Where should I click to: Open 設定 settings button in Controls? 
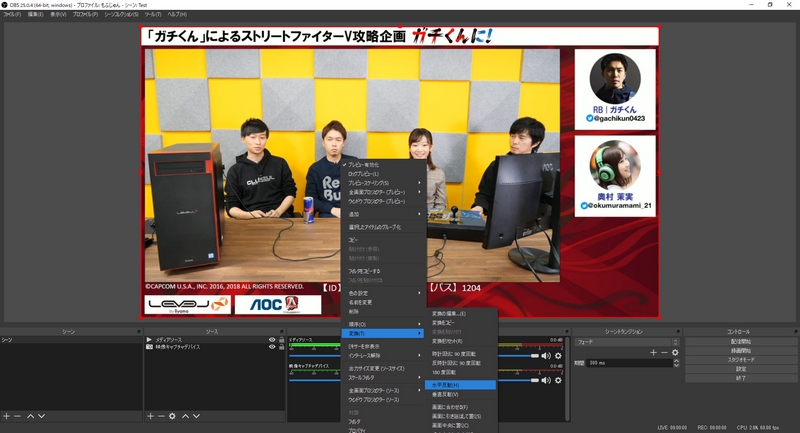(x=741, y=369)
